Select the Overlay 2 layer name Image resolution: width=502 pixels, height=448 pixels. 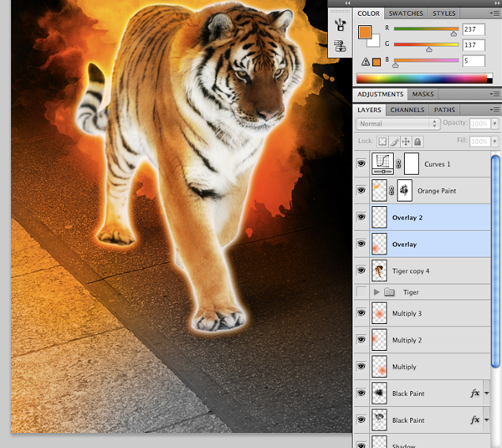(x=407, y=218)
